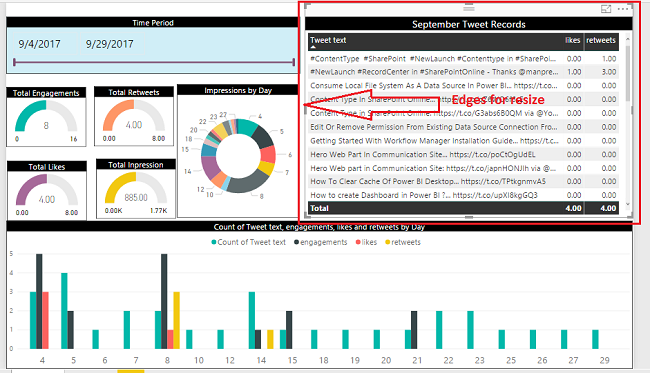
Task: Open more options ellipsis on tweet table
Action: pos(623,9)
